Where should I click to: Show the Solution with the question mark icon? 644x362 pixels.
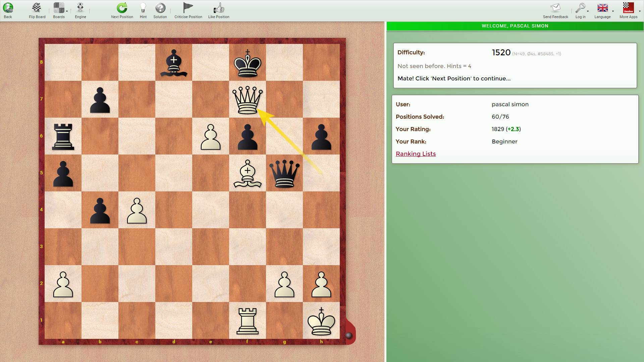click(x=160, y=7)
